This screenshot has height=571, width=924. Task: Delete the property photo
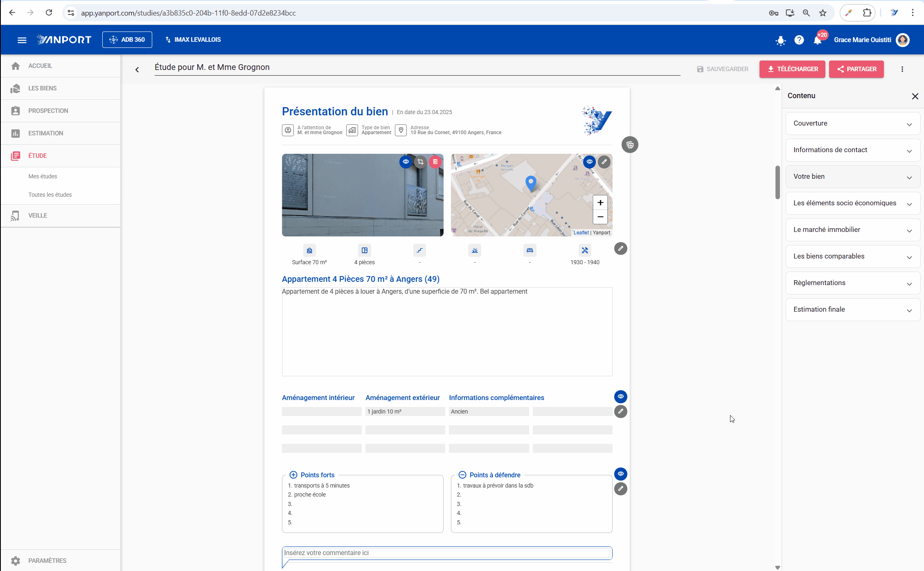(435, 162)
